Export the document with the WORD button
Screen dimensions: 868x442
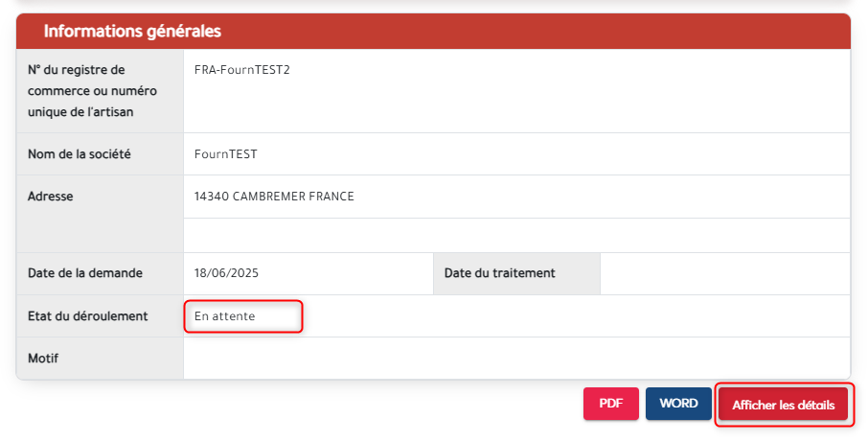[x=678, y=404]
